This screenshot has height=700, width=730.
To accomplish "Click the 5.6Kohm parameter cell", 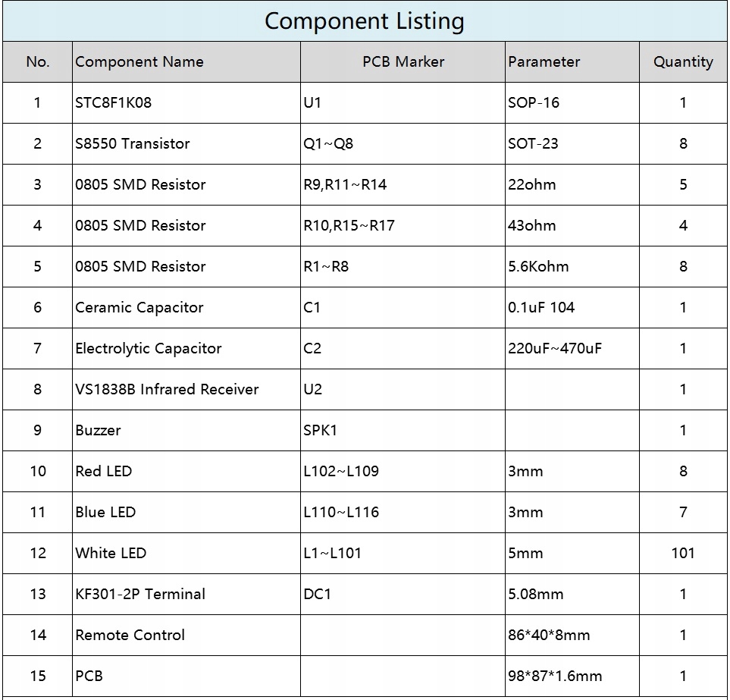I will tap(538, 267).
